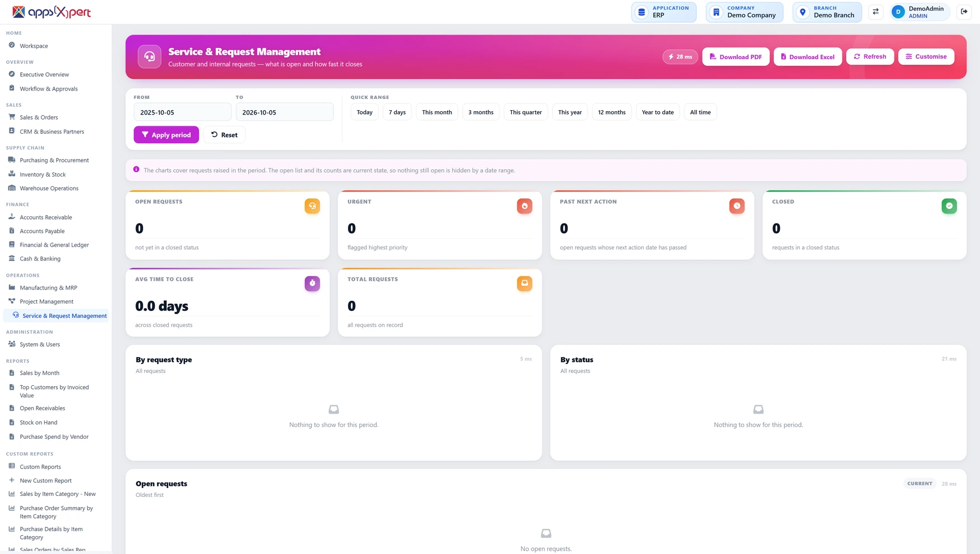
Task: Click the DemoAdmin avatar icon
Action: [x=898, y=12]
